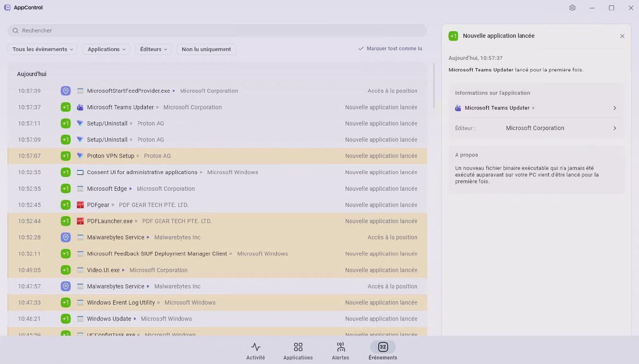Click Malwarebytes Inc publisher on 10:52:28 row
This screenshot has height=364, width=639.
(x=177, y=237)
